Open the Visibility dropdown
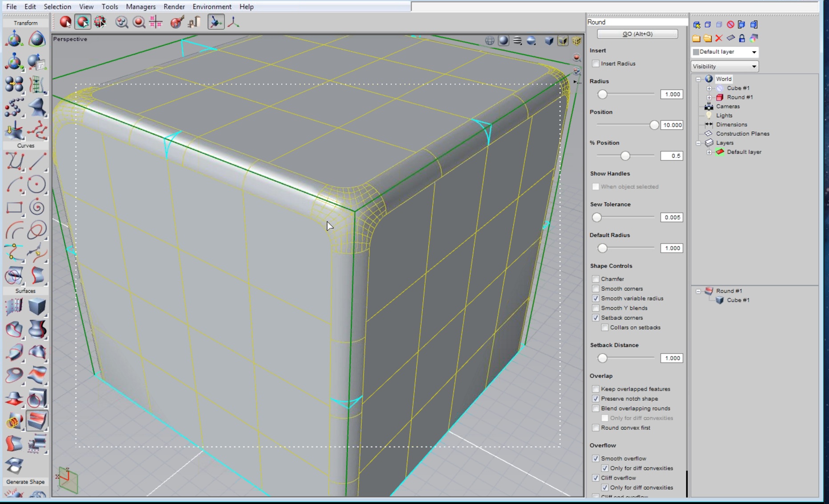The image size is (829, 504). click(725, 66)
